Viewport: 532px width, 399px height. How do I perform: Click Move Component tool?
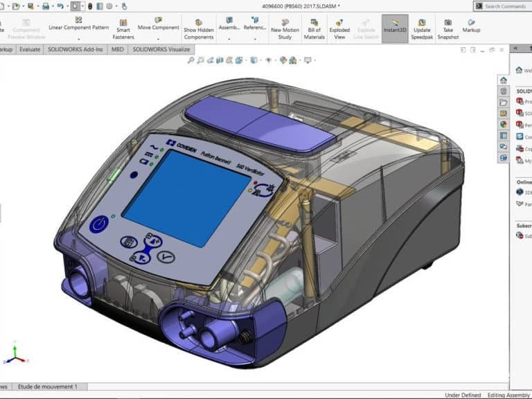click(158, 24)
